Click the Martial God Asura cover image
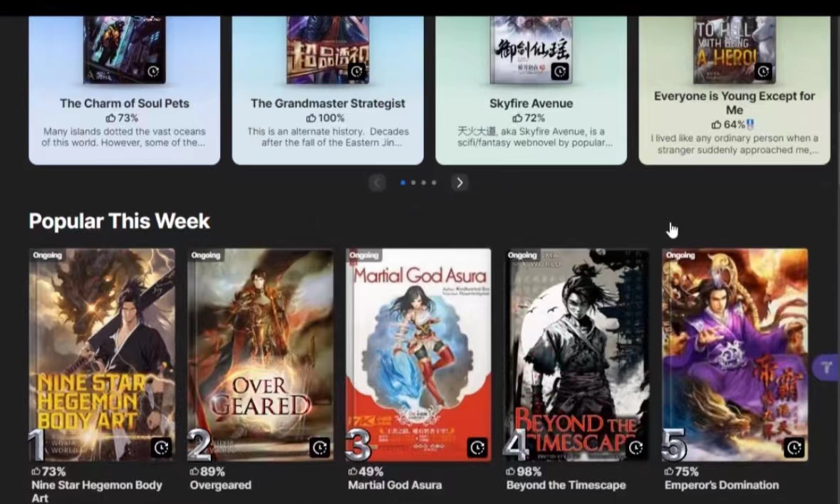 coord(418,355)
